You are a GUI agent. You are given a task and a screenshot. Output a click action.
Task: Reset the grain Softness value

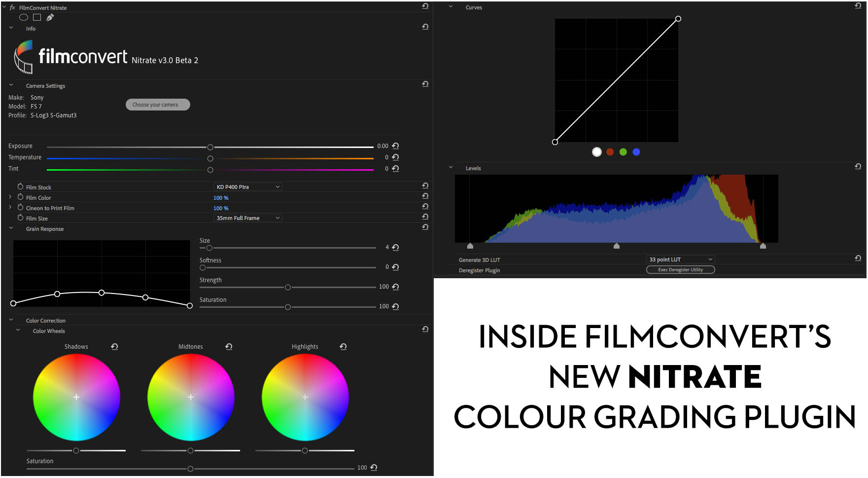pyautogui.click(x=395, y=267)
